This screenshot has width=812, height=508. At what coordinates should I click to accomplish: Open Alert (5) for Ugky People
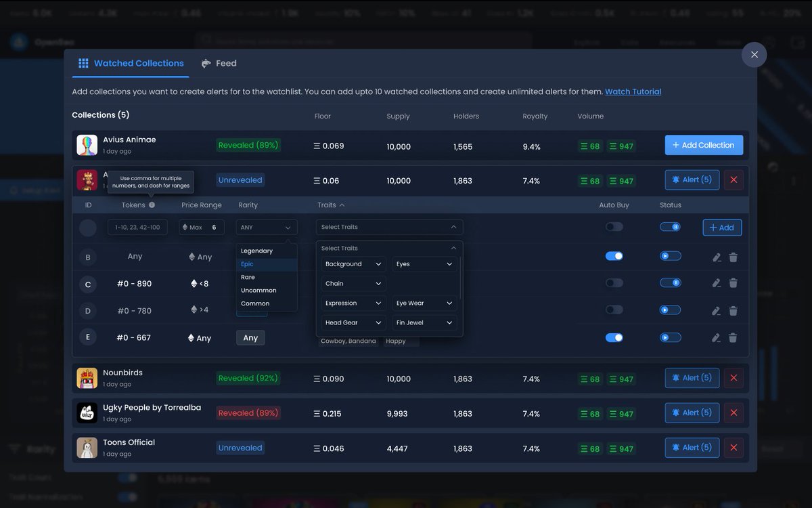click(x=692, y=412)
